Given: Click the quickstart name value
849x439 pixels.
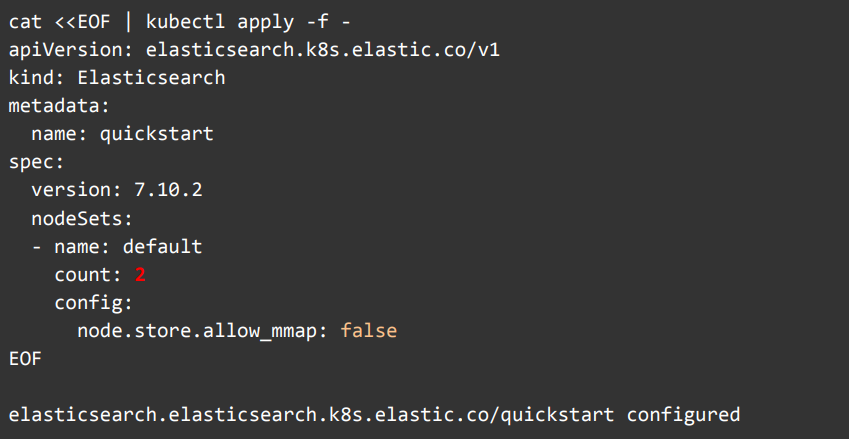Looking at the screenshot, I should click(157, 133).
